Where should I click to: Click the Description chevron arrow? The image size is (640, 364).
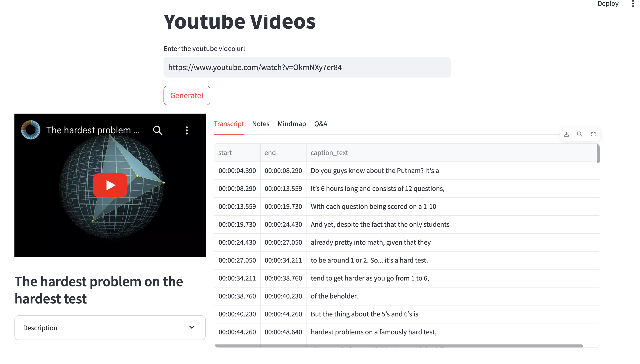pos(192,327)
